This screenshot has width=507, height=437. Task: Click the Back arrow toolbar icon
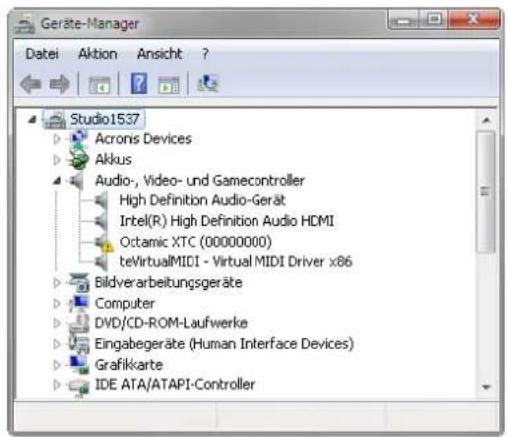tap(31, 84)
